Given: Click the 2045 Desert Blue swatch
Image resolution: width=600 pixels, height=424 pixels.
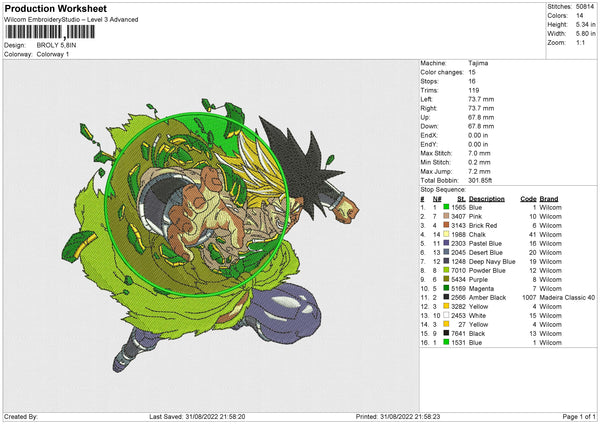Looking at the screenshot, I should (x=446, y=252).
